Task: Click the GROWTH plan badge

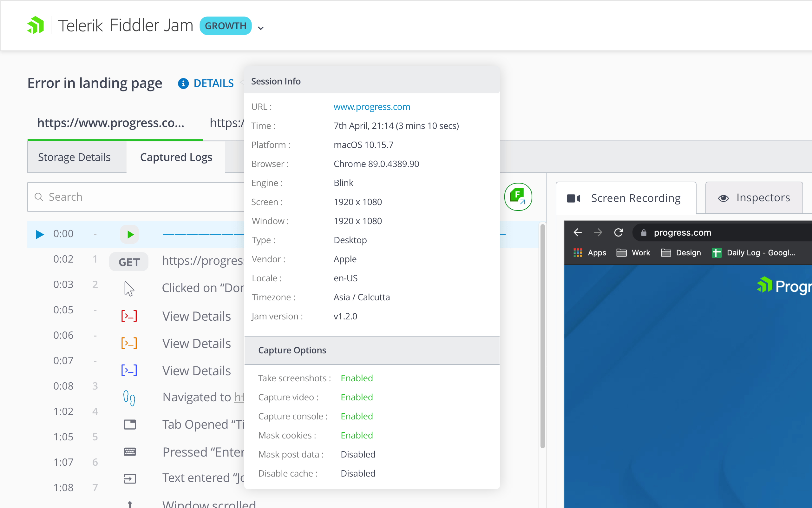Action: [x=226, y=25]
